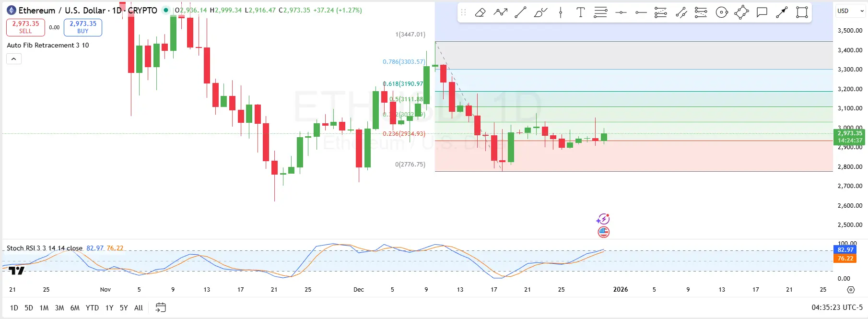Viewport: 868px width, 319px height.
Task: Click the 1(3447.01) Fib level label
Action: [410, 35]
